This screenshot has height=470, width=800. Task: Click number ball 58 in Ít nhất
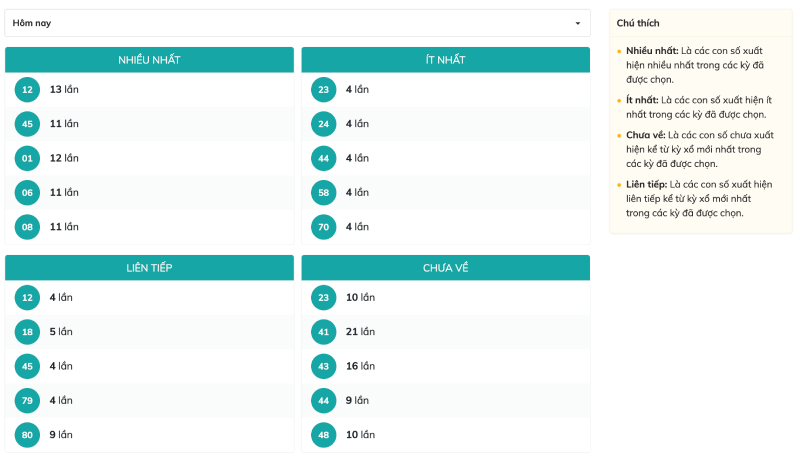[x=323, y=192]
